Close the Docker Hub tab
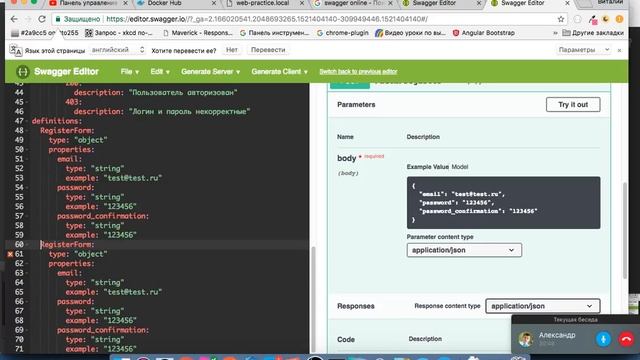Screen dimensions: 640x360 coord(213,3)
